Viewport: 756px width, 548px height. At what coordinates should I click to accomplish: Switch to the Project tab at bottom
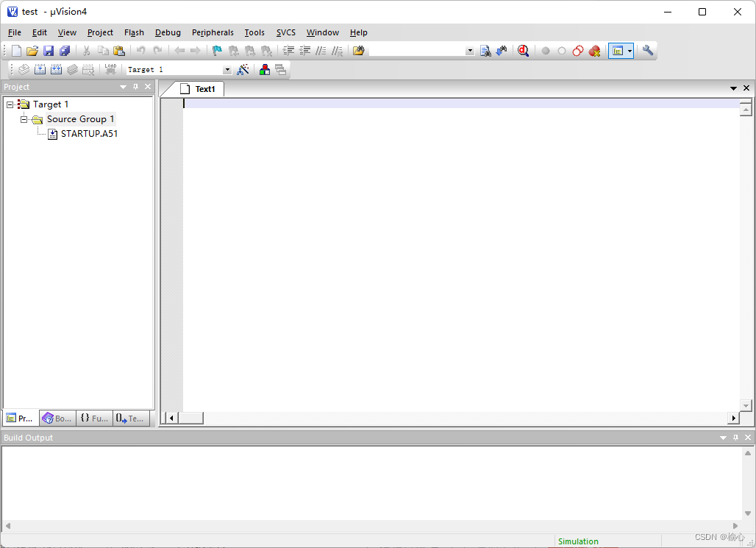21,419
